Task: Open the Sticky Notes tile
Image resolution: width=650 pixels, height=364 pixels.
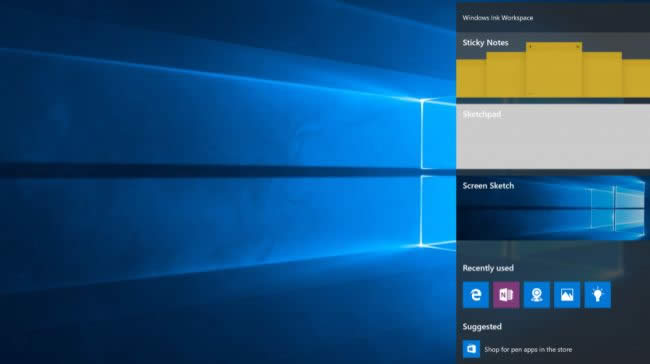Action: (x=553, y=66)
